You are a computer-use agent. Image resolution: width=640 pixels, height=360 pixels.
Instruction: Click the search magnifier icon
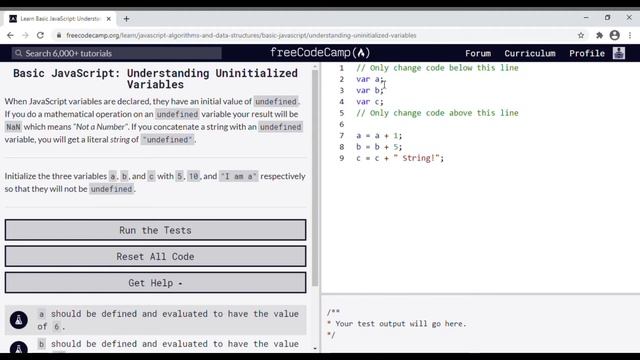(18, 53)
